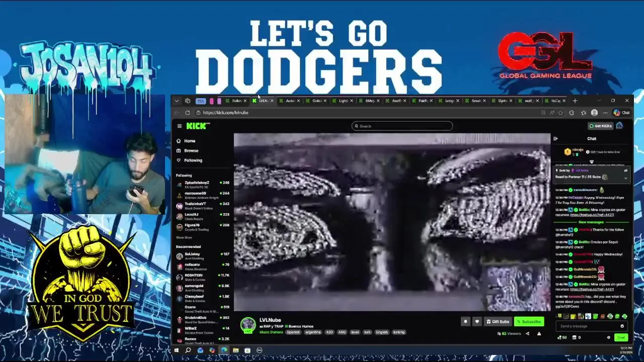This screenshot has height=362, width=644.
Task: Select the argentina stream tag
Action: [x=313, y=332]
